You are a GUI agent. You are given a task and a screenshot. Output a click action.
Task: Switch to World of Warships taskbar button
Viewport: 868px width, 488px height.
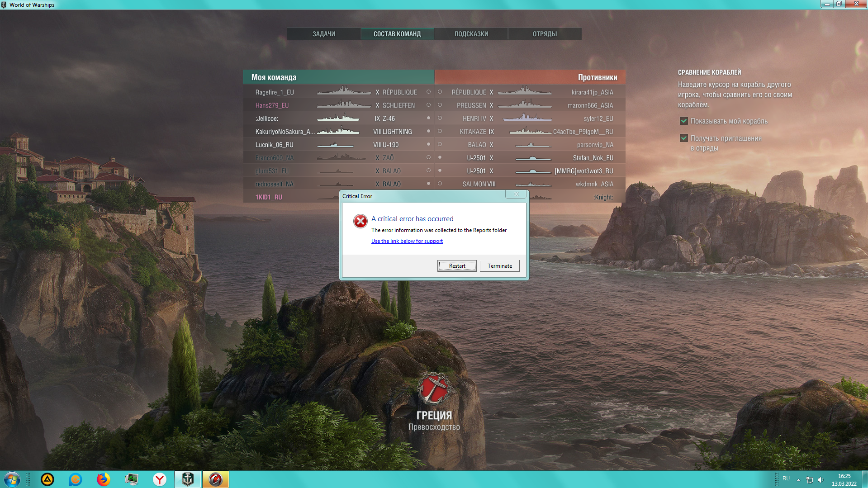pos(188,479)
